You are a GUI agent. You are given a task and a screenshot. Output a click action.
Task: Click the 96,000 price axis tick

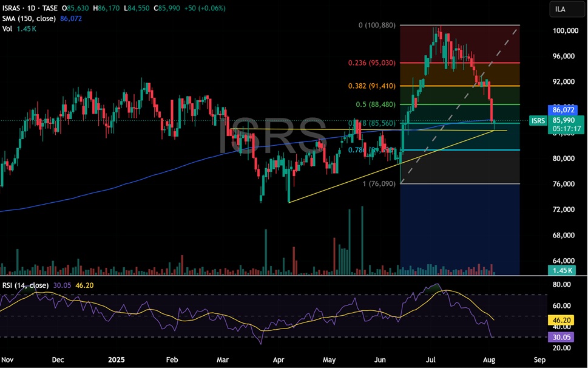tap(564, 56)
